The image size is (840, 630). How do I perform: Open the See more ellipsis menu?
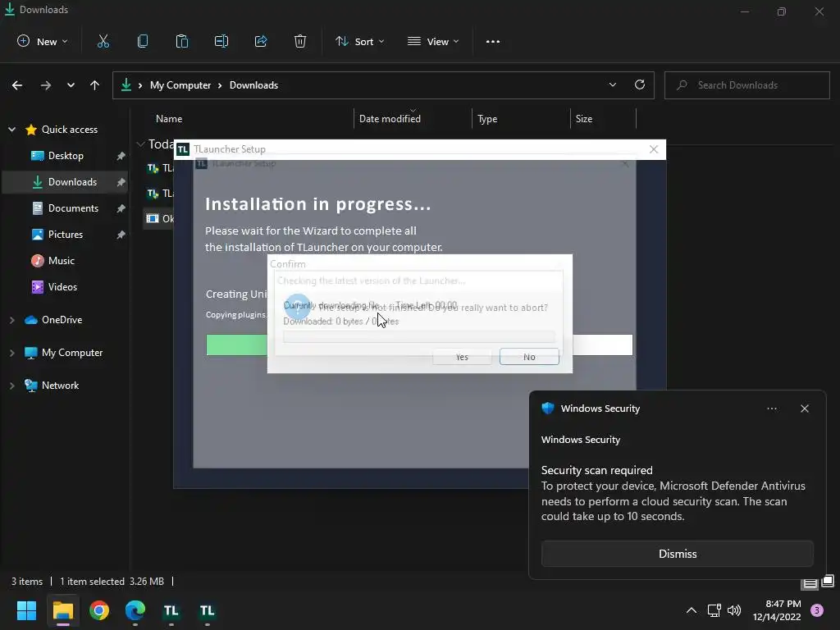coord(493,41)
